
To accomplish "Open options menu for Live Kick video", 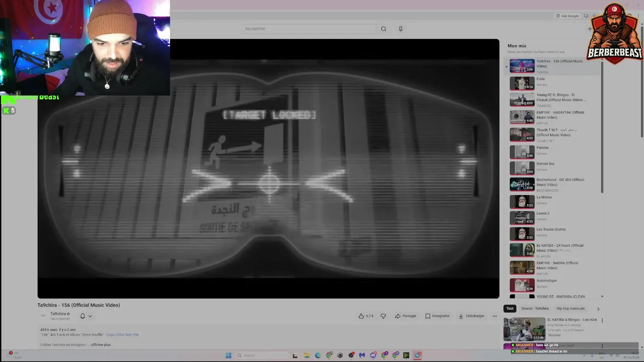I will pos(602,320).
